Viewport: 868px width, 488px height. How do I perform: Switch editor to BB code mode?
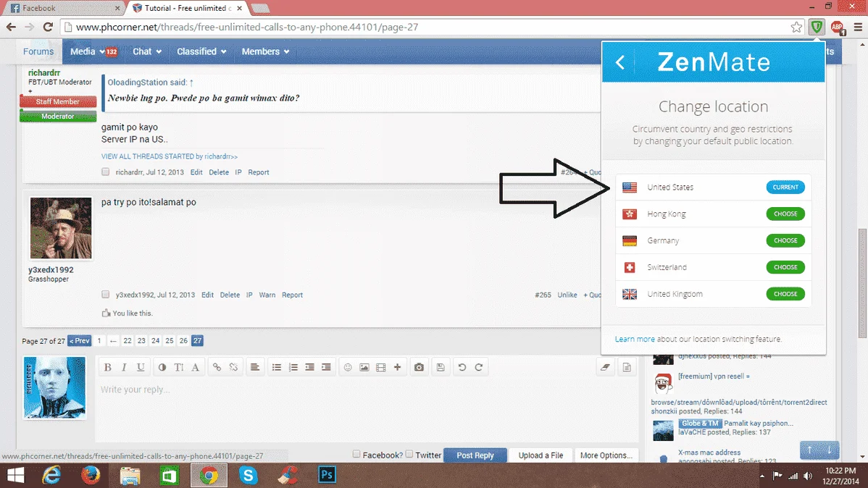click(627, 367)
